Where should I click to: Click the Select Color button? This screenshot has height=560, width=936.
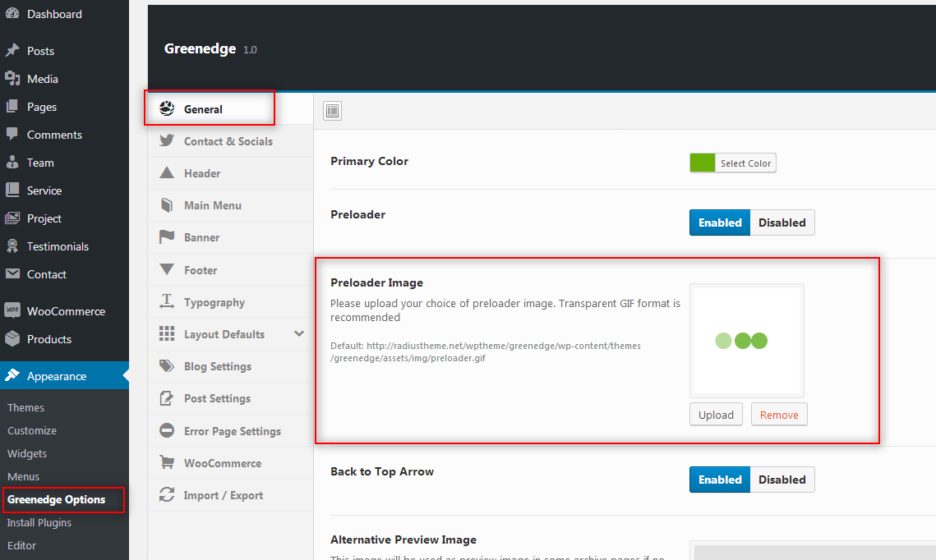click(745, 163)
